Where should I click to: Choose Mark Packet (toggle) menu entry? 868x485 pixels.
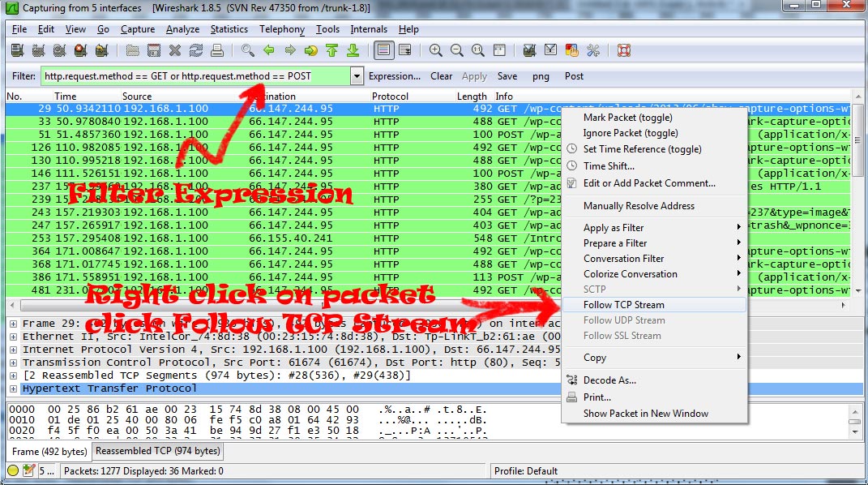[x=628, y=118]
